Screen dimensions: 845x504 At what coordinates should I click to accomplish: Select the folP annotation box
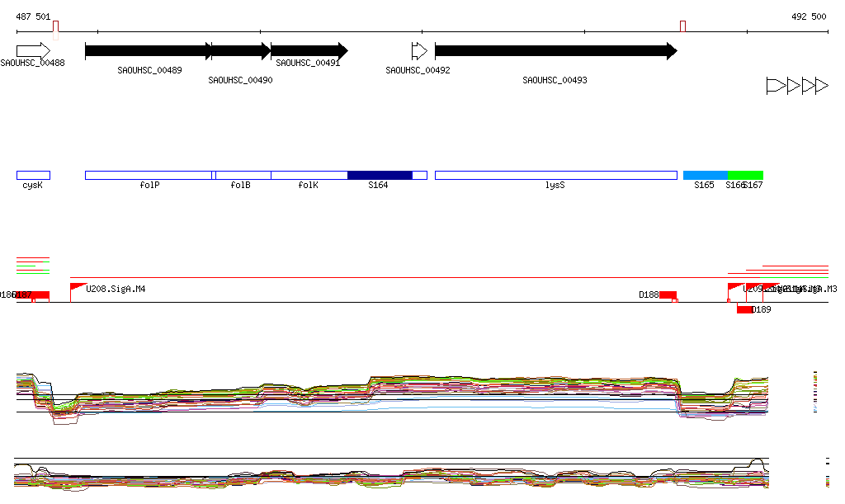coord(149,175)
